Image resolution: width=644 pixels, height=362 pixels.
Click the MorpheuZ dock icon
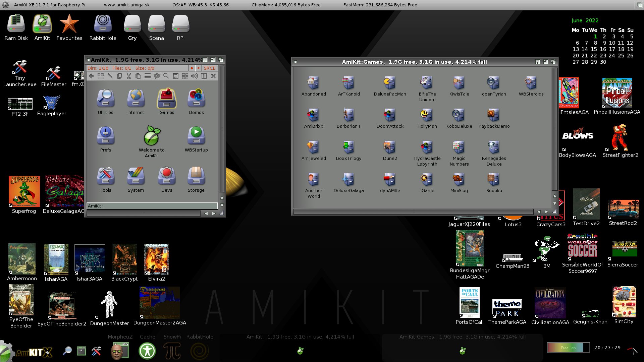click(x=120, y=351)
